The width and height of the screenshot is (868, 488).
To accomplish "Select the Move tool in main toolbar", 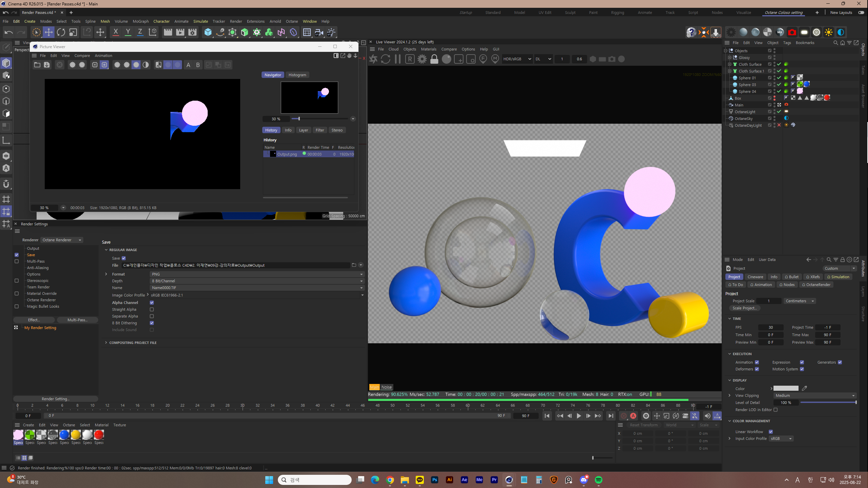I will (49, 32).
